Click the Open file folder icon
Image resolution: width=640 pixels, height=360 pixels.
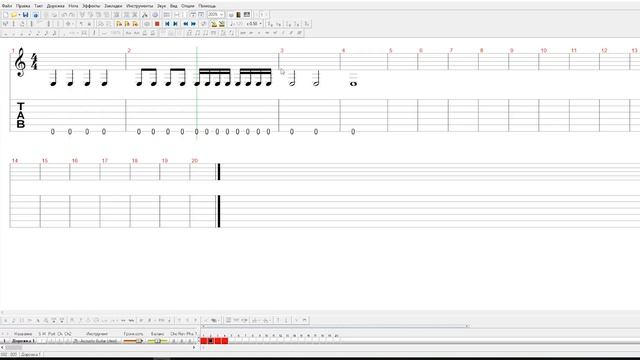coord(13,15)
